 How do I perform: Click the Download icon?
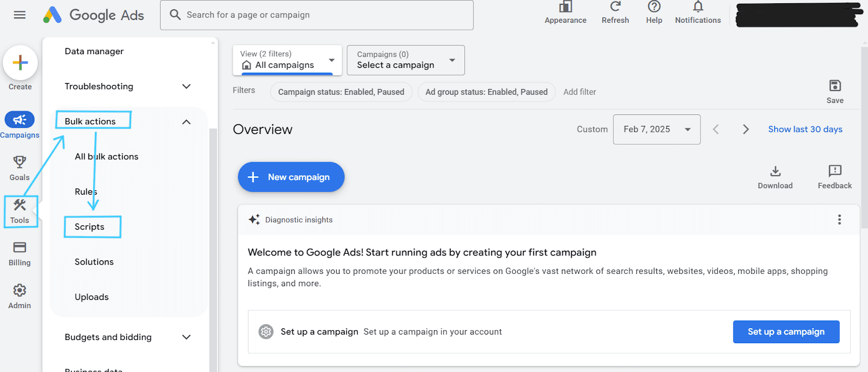[775, 172]
